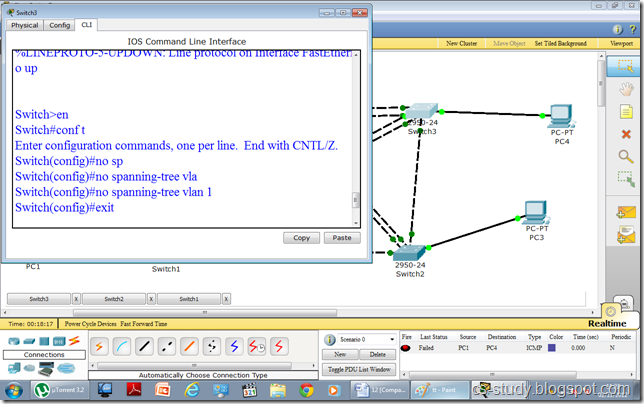The height and width of the screenshot is (404, 644).
Task: Open the Physical tab
Action: [x=25, y=25]
